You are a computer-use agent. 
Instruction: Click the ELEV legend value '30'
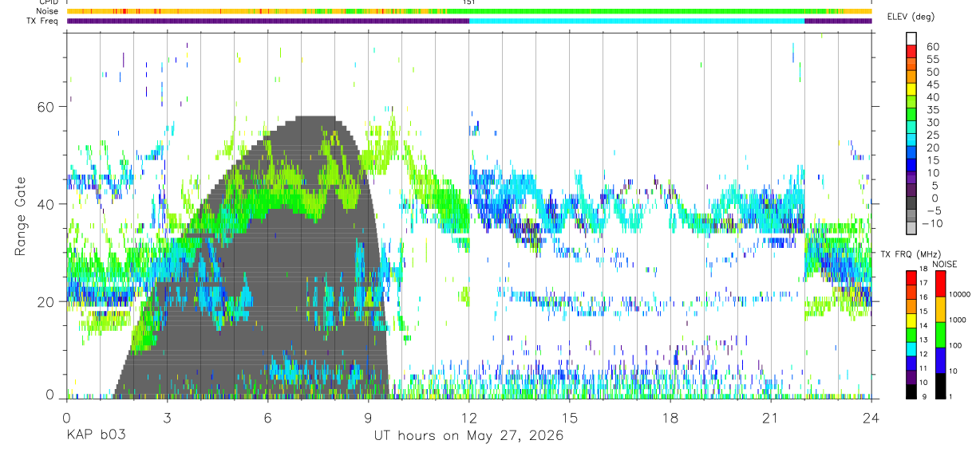click(932, 122)
